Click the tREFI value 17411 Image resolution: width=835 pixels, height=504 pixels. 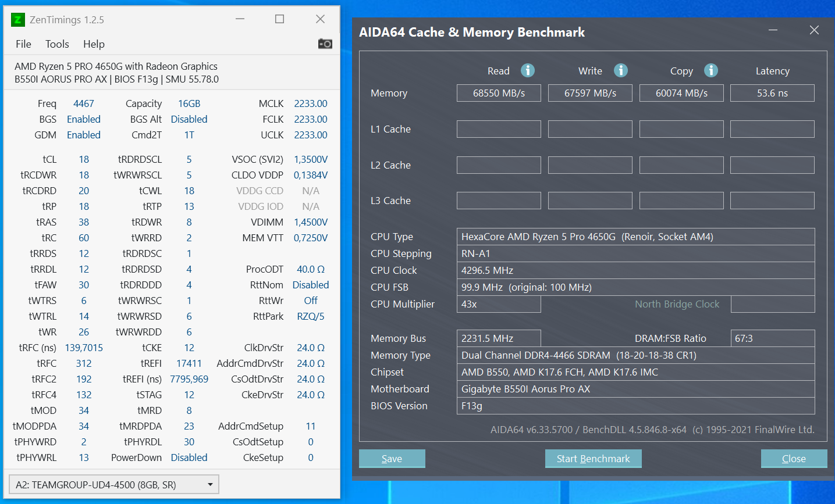click(x=189, y=363)
